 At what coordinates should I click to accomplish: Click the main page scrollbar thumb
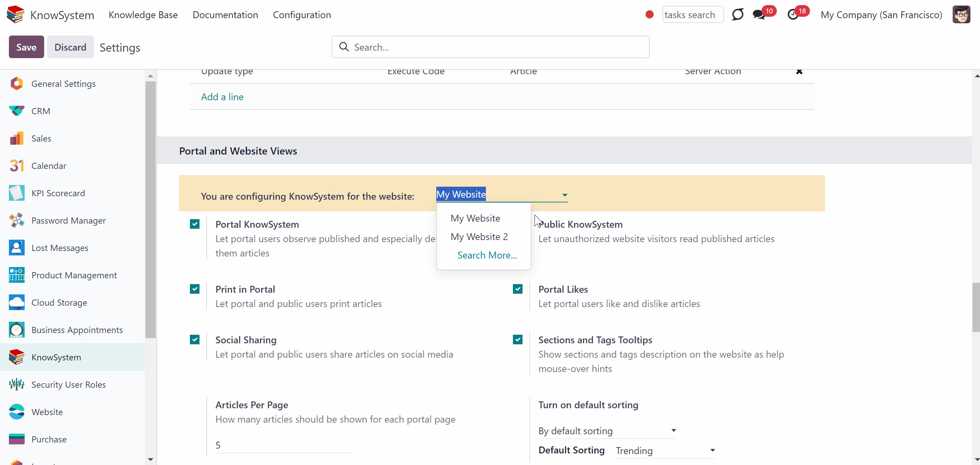(976, 307)
